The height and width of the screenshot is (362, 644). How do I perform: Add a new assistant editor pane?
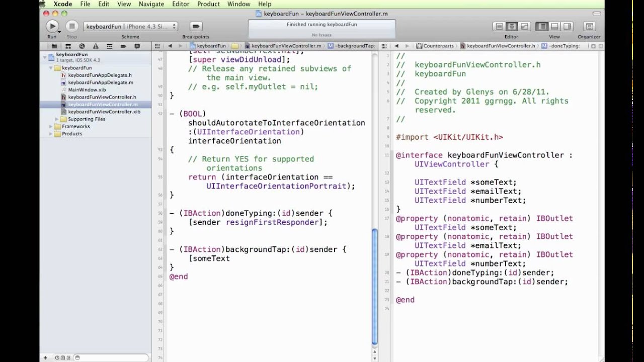pyautogui.click(x=594, y=46)
